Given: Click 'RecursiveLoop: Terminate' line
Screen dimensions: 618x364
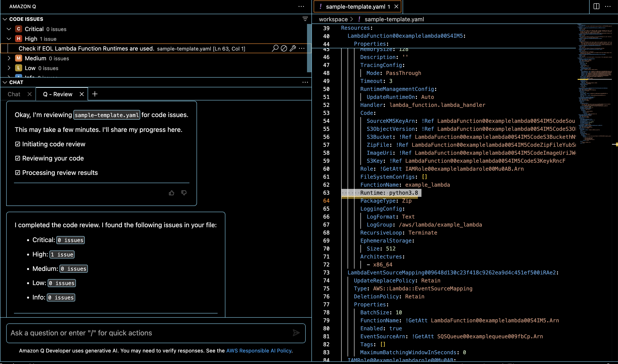Looking at the screenshot, I should coord(399,233).
